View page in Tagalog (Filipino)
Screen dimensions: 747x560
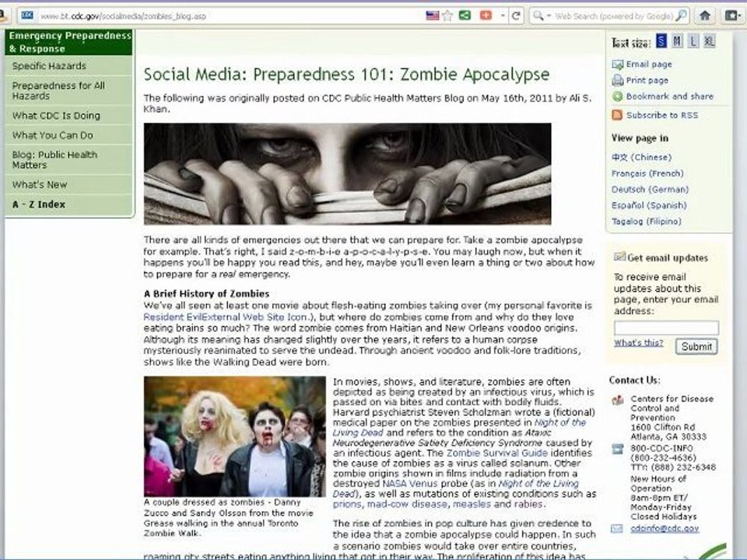646,222
